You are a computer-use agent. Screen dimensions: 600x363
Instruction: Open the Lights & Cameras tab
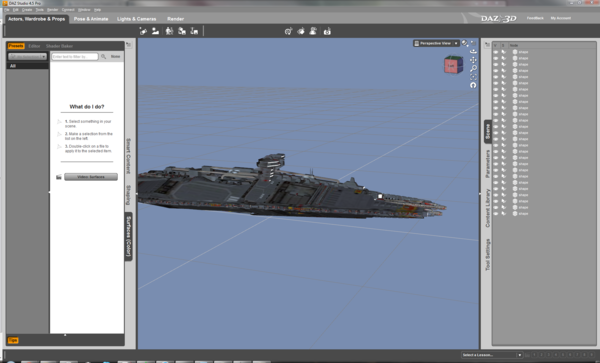137,19
